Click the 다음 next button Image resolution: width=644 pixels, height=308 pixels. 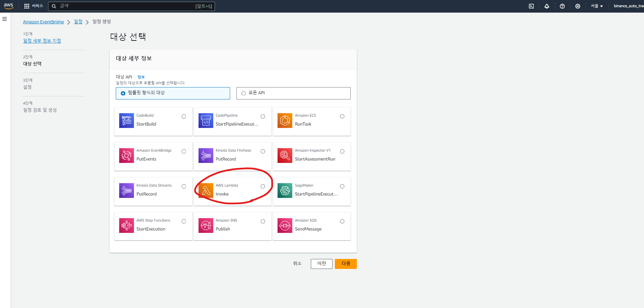click(346, 264)
